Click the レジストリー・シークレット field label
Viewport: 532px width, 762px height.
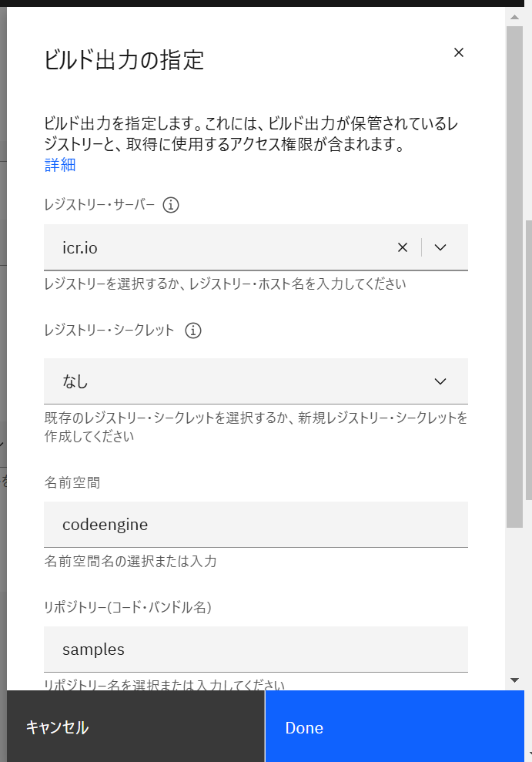coord(109,331)
